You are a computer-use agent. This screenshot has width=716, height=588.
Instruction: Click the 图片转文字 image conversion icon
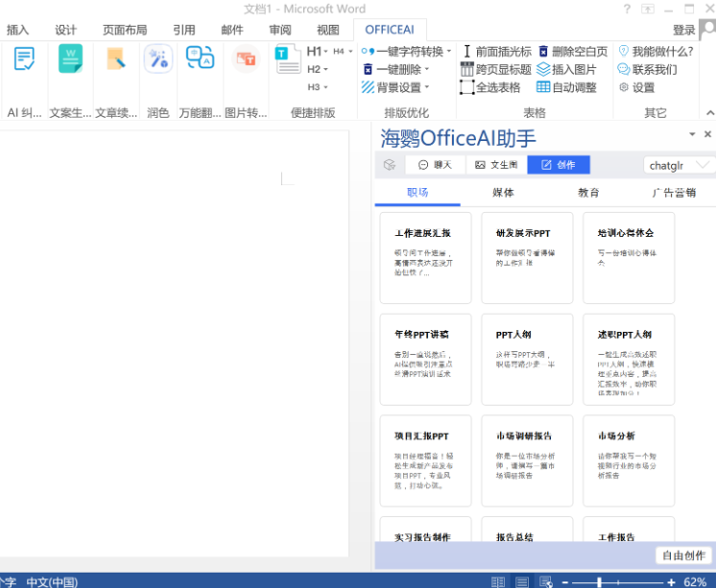(246, 59)
